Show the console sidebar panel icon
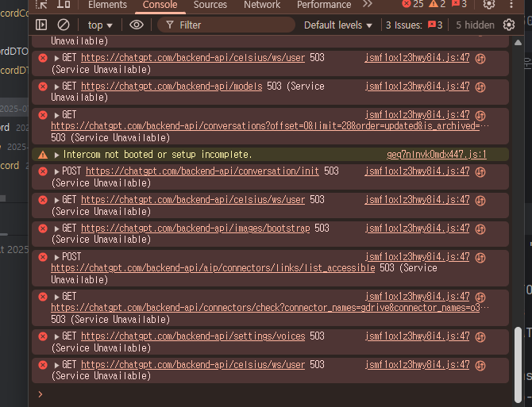The height and width of the screenshot is (407, 532). [x=41, y=25]
